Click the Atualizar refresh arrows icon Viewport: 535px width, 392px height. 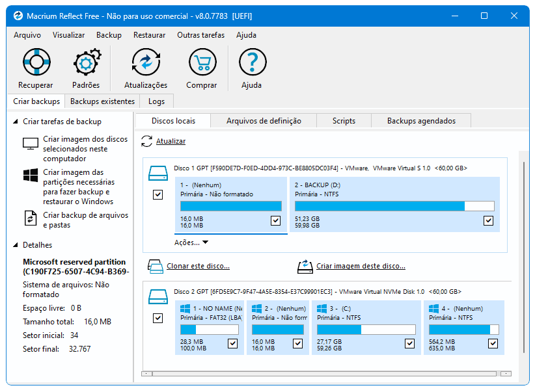point(147,141)
